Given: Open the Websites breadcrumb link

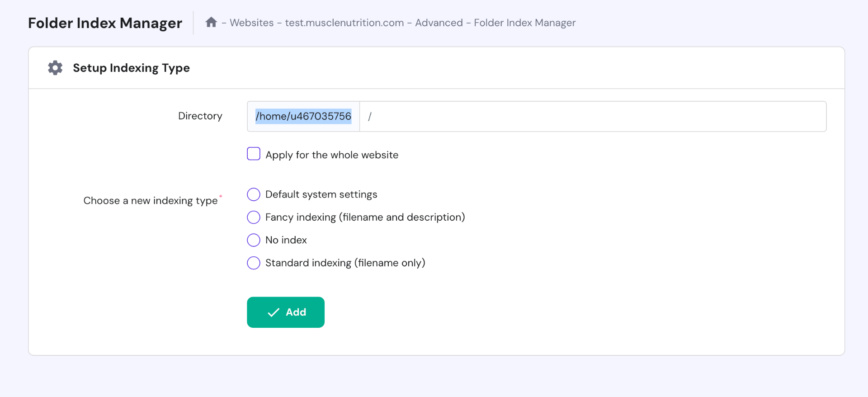Looking at the screenshot, I should coord(251,23).
